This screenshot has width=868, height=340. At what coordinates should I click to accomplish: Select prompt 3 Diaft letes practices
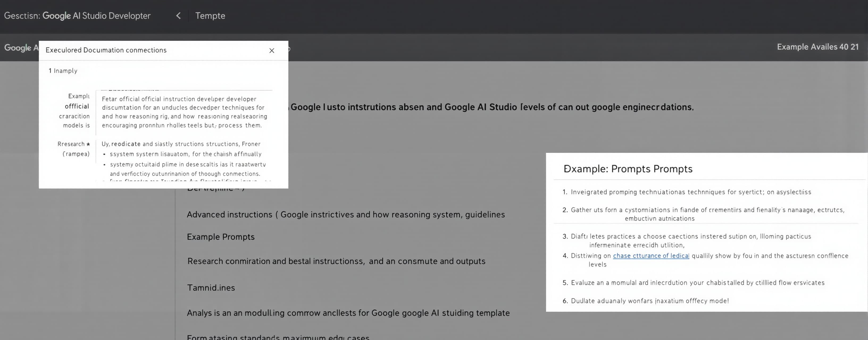[687, 241]
